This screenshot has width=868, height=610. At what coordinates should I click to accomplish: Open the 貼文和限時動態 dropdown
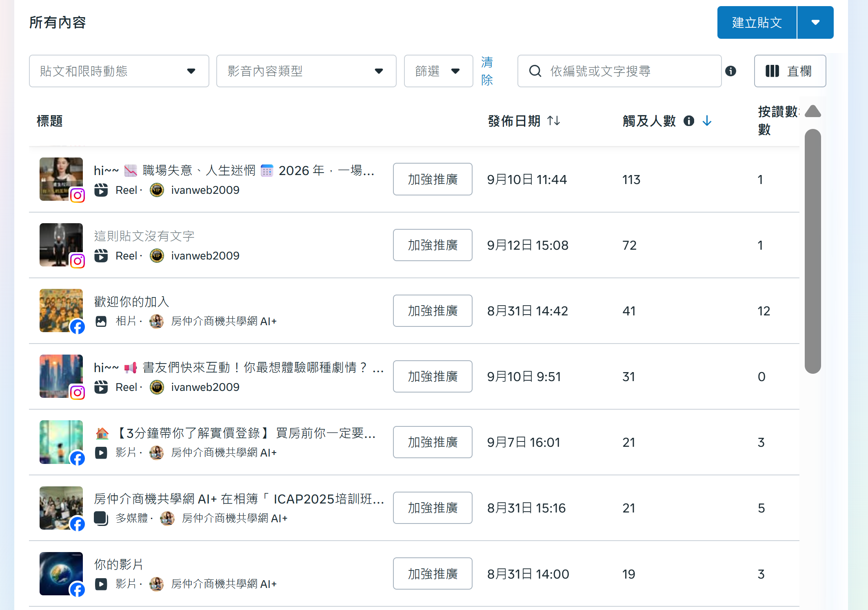[119, 71]
